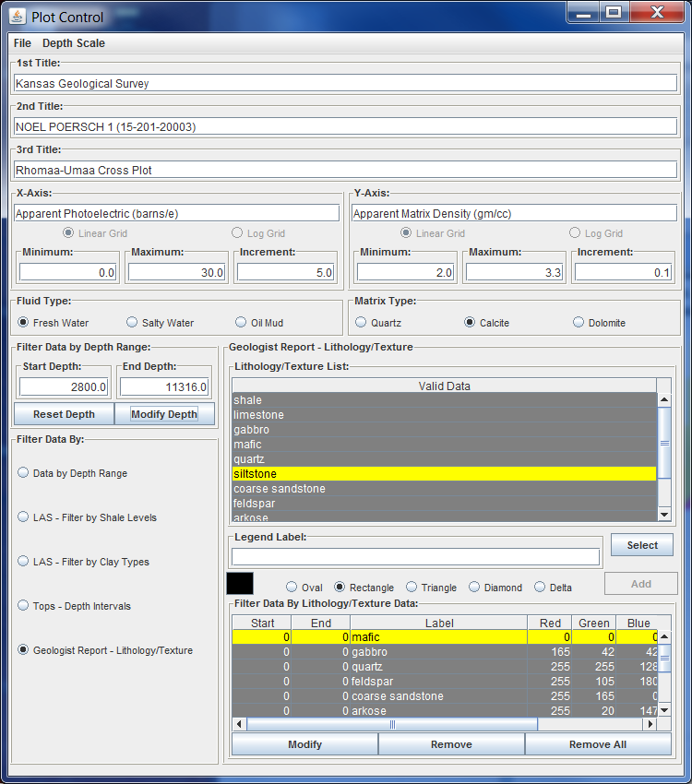Select shale in lithology list
The height and width of the screenshot is (784, 692).
point(444,400)
